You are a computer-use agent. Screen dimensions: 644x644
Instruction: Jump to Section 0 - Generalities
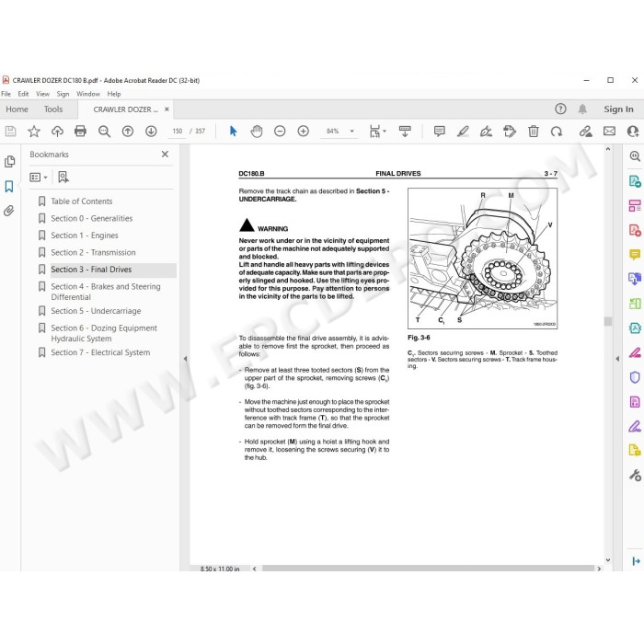coord(92,218)
